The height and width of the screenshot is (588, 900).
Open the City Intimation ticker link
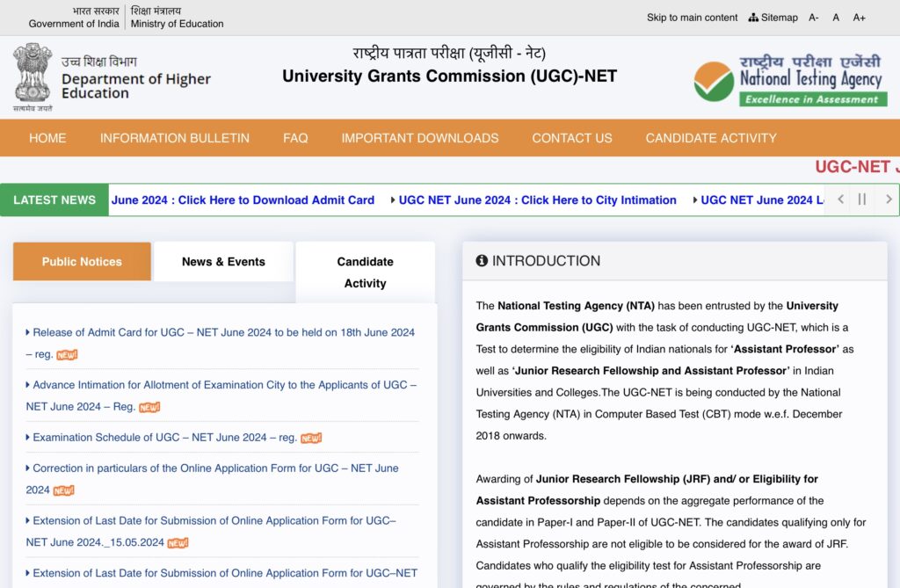coord(537,200)
